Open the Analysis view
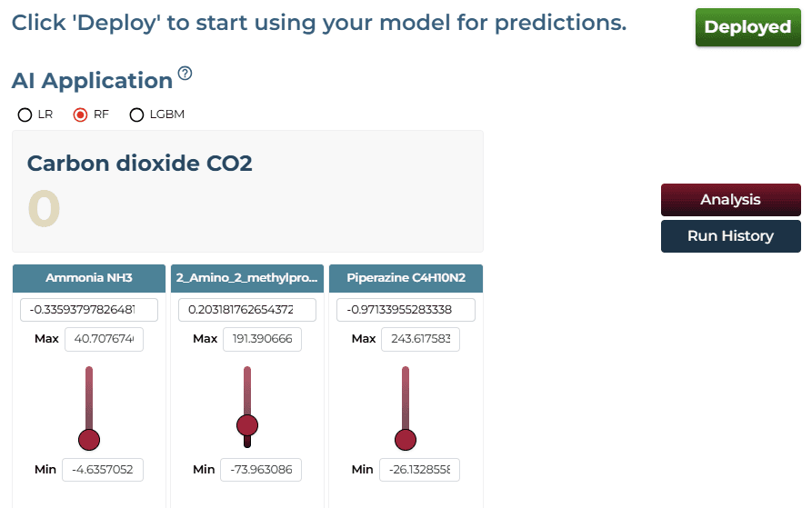 click(731, 200)
